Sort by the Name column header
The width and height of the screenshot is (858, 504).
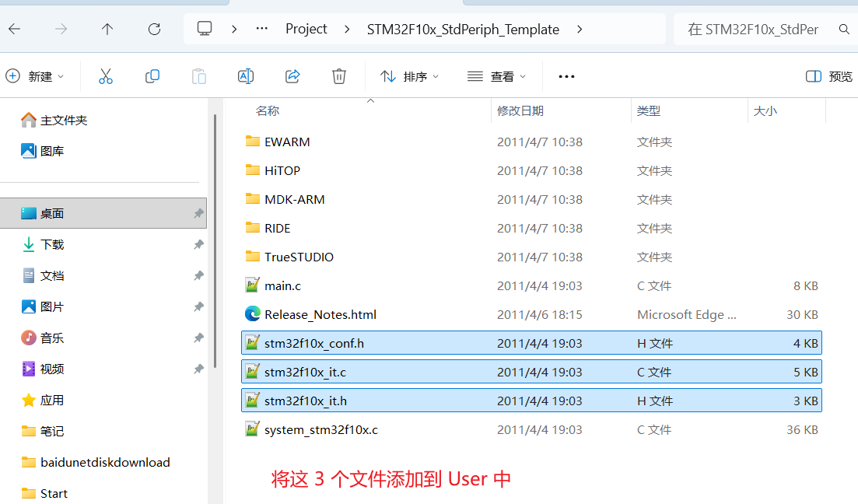coord(268,111)
